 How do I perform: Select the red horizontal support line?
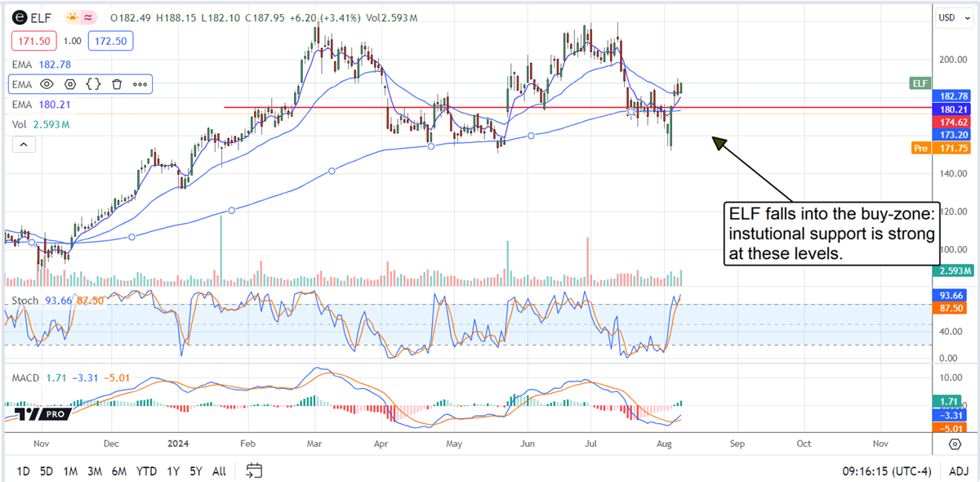click(x=490, y=107)
